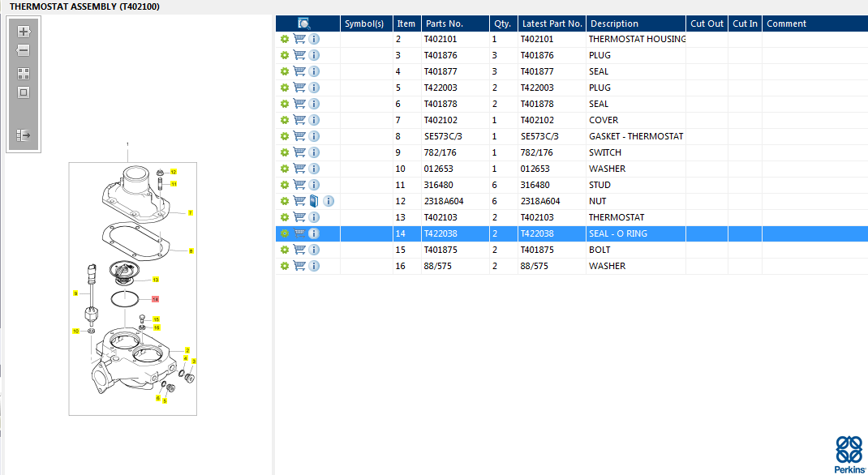The height and width of the screenshot is (475, 868).
Task: Click green gear for COVER row
Action: [x=285, y=120]
